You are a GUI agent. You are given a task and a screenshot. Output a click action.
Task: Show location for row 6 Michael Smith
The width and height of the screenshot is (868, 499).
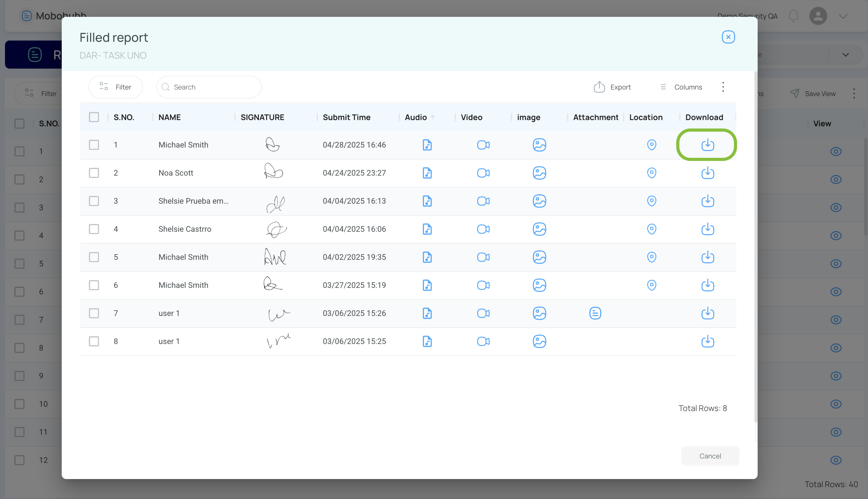click(652, 285)
